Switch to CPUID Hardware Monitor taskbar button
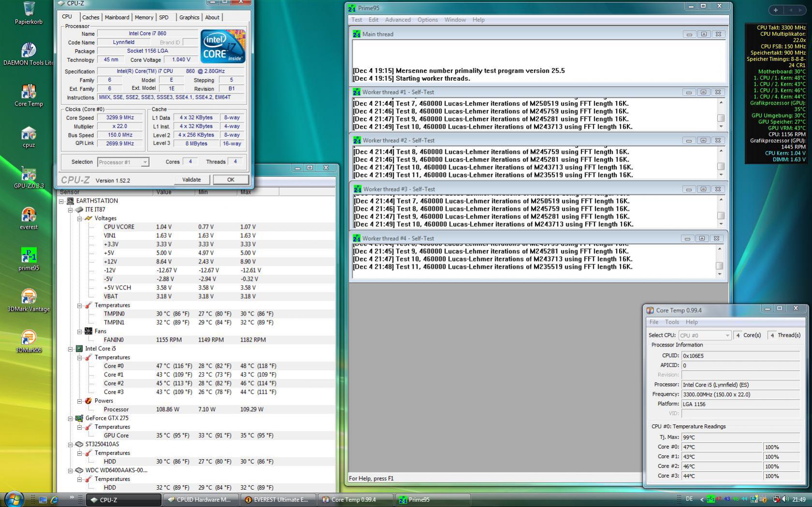This screenshot has width=812, height=507. 201,500
